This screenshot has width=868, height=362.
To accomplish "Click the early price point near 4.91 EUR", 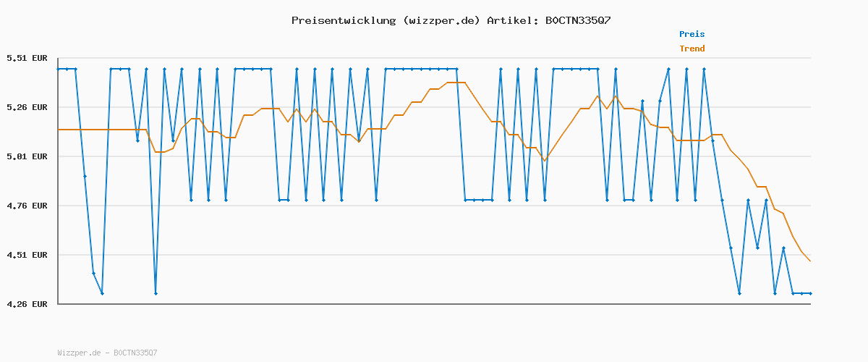I will click(x=85, y=176).
